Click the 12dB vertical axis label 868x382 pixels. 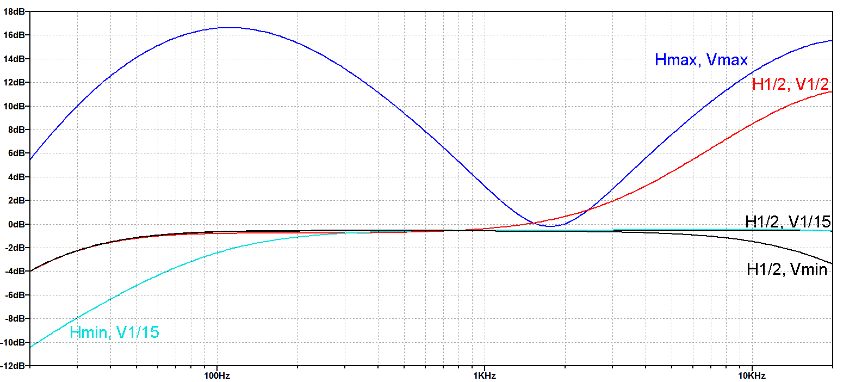coord(14,82)
